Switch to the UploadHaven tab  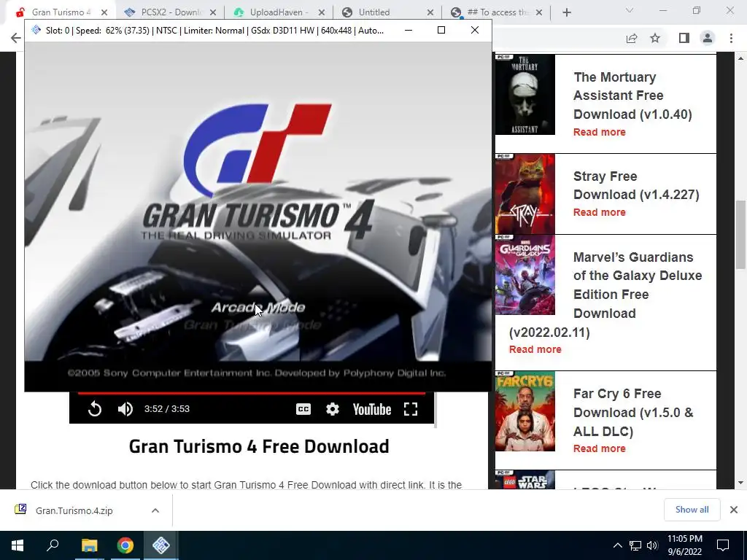coord(272,12)
